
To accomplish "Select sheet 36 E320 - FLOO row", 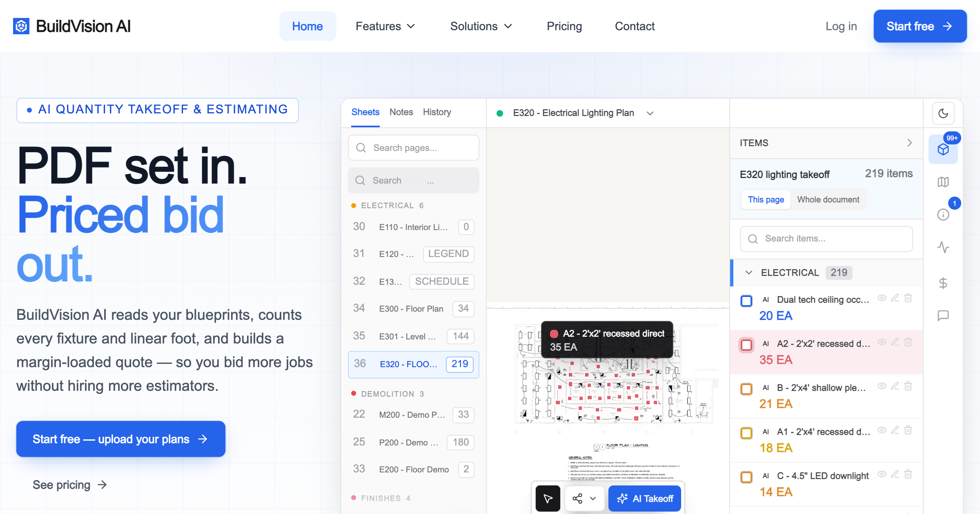I will pos(413,364).
